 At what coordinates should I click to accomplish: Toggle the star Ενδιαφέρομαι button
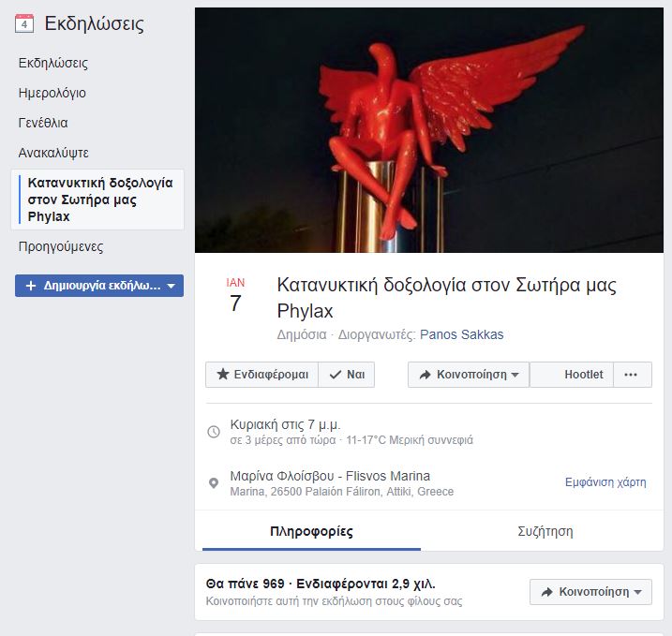coord(262,375)
